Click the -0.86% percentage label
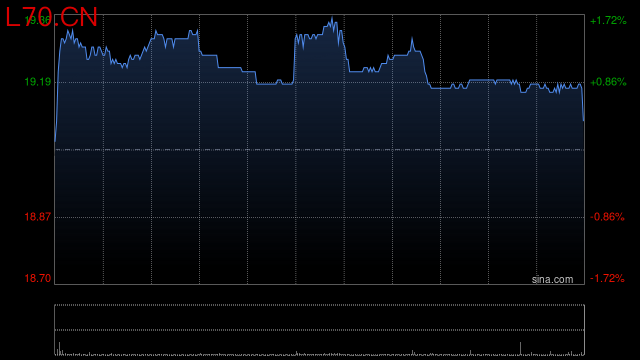The width and height of the screenshot is (640, 360). coord(607,217)
